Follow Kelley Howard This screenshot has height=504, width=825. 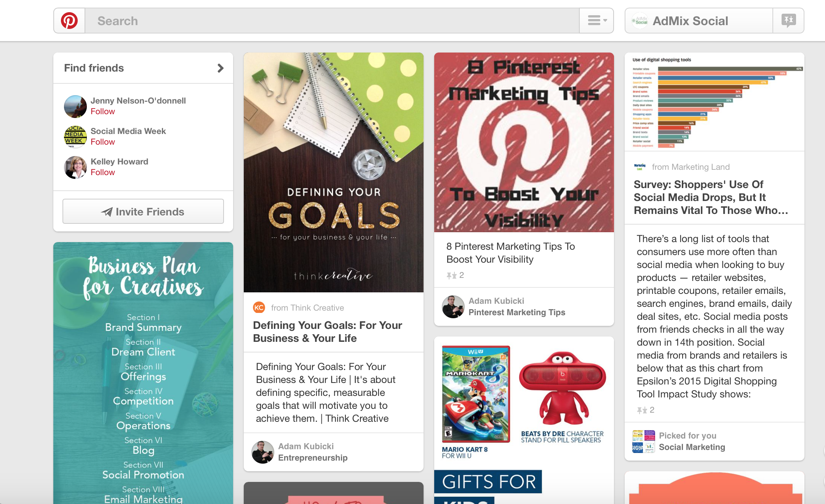102,172
